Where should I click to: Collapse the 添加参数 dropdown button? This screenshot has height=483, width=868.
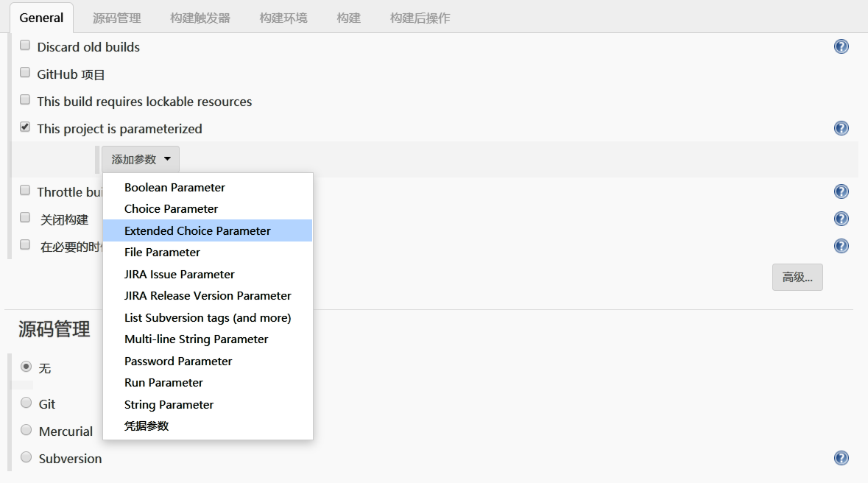141,159
